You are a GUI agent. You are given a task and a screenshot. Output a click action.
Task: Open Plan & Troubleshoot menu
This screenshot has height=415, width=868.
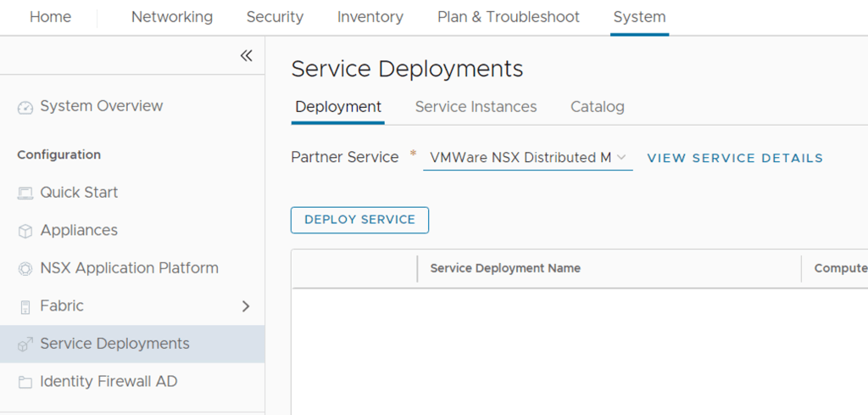pos(509,17)
